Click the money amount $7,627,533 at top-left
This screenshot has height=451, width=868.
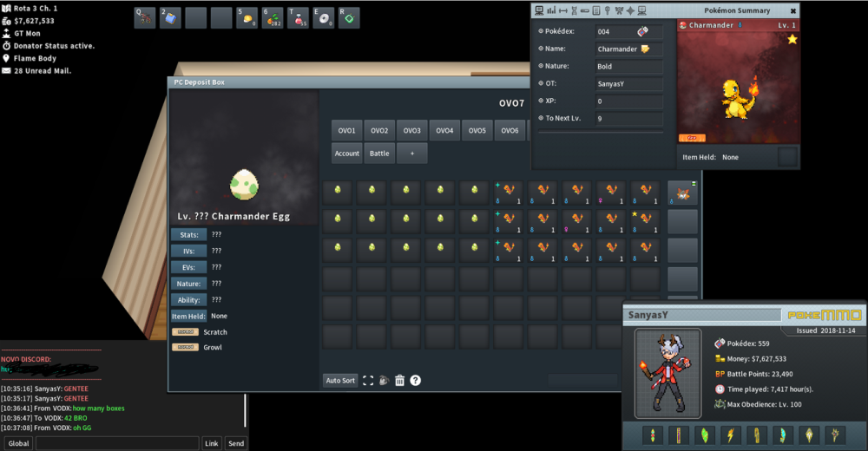tap(34, 21)
